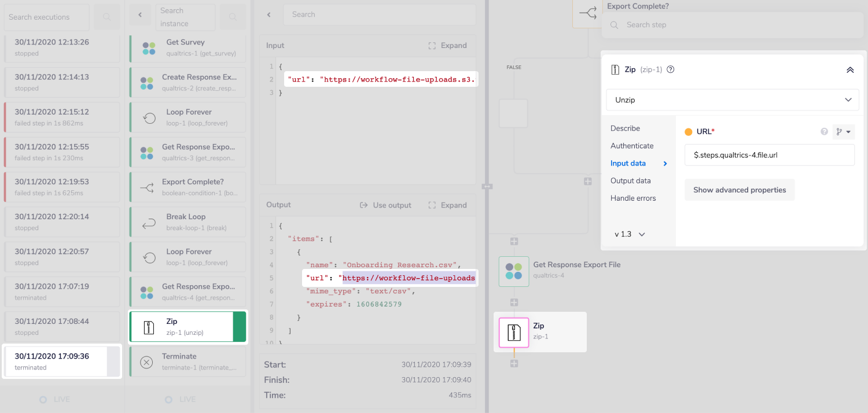Click the jsonpath connector icon beside URL field

pyautogui.click(x=840, y=131)
